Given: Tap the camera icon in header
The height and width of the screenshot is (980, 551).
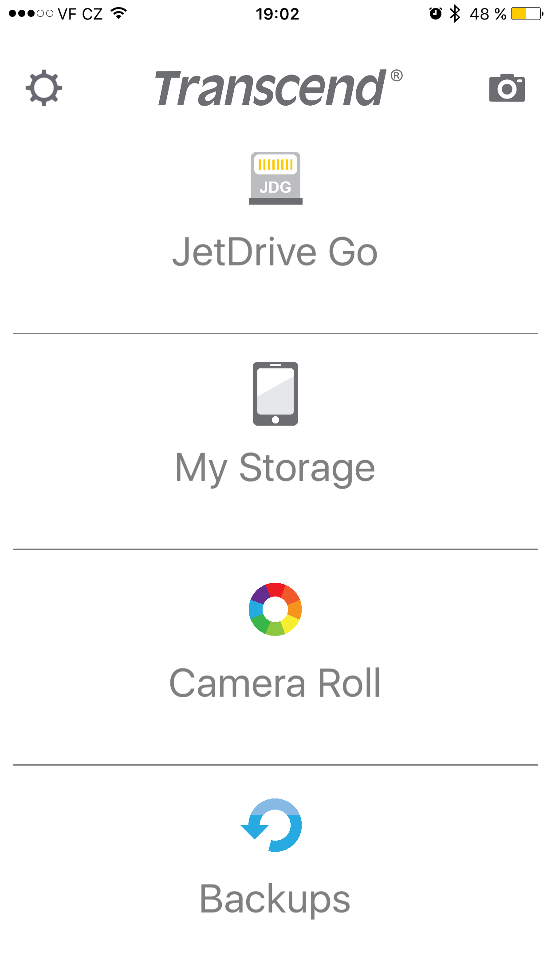Looking at the screenshot, I should click(507, 88).
